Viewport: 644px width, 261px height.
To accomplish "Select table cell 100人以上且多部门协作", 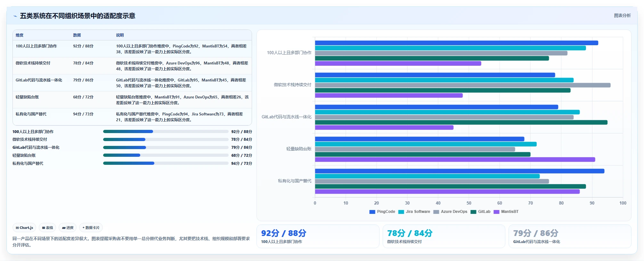I will coord(36,46).
